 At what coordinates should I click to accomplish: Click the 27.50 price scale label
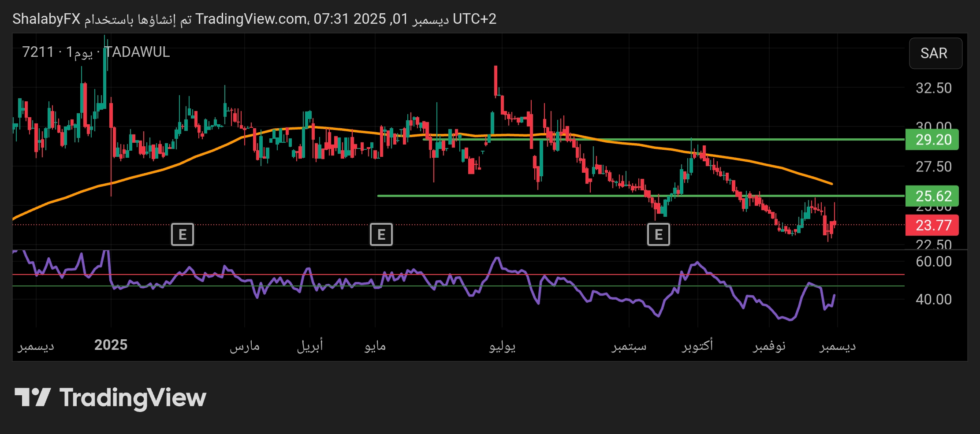(933, 167)
